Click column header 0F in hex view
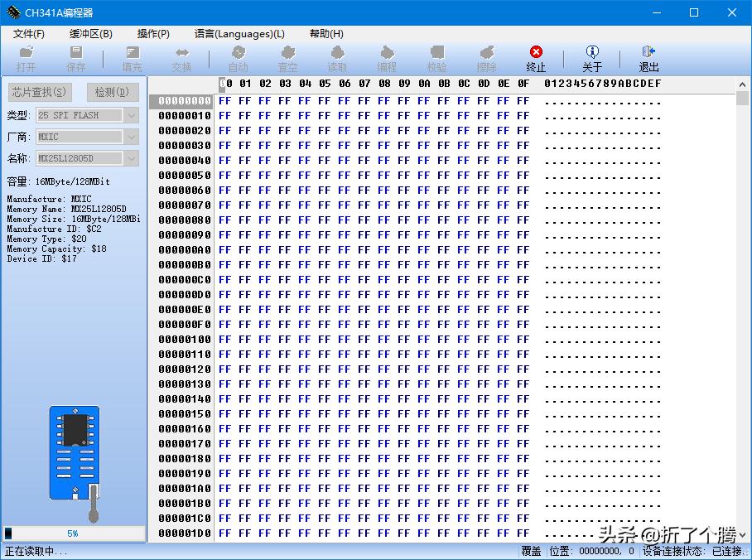752x560 pixels. pyautogui.click(x=523, y=84)
